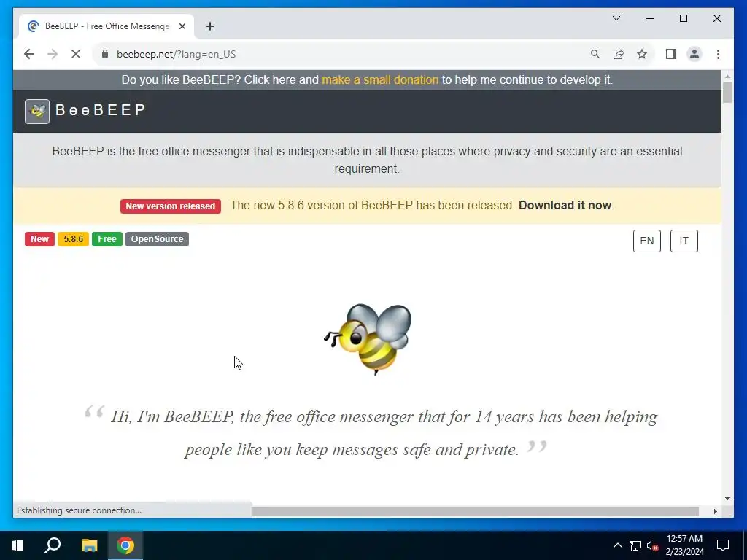
Task: Click the muted volume tray icon
Action: pos(653,545)
